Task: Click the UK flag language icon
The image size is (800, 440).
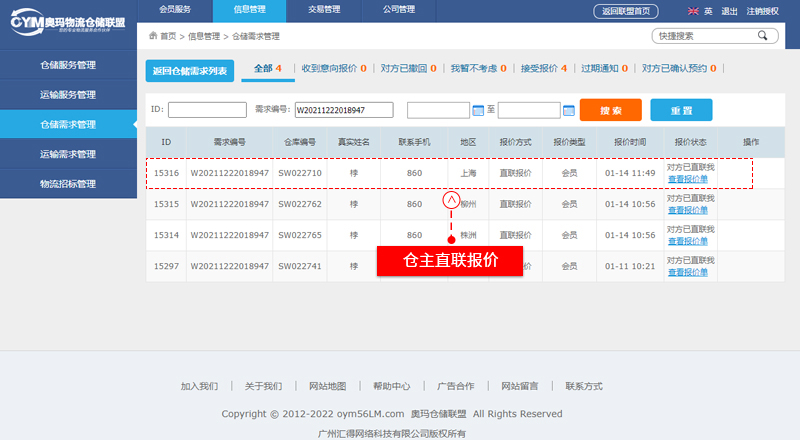Action: click(x=693, y=11)
